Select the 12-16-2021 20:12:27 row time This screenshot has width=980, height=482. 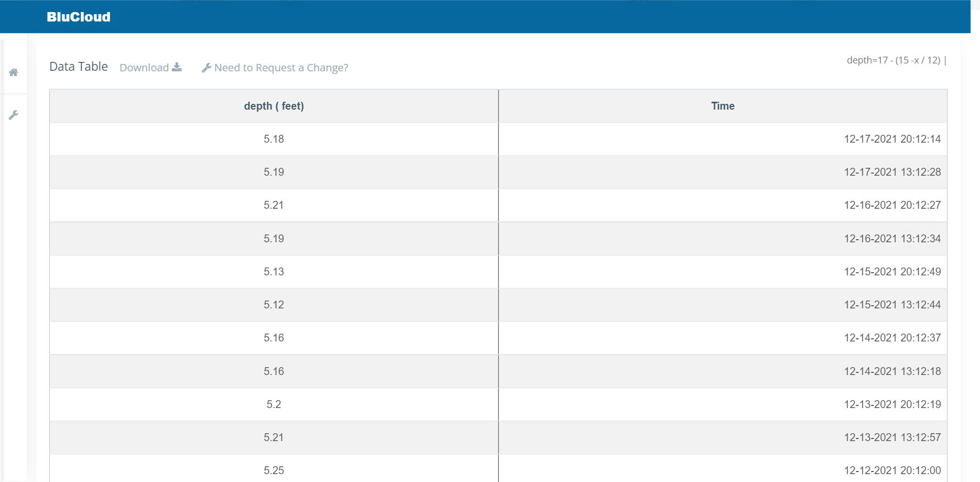[x=892, y=205]
